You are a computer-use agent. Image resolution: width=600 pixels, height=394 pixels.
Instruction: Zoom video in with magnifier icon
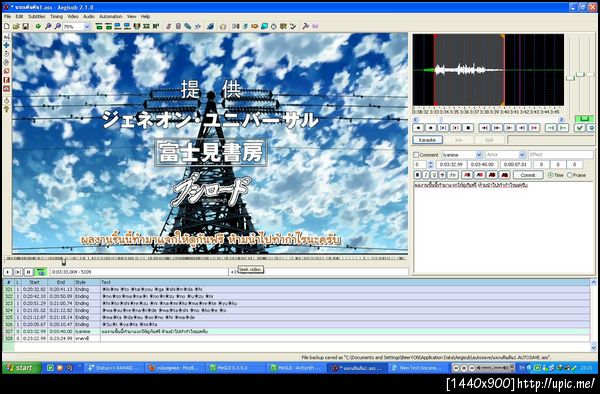pyautogui.click(x=48, y=26)
